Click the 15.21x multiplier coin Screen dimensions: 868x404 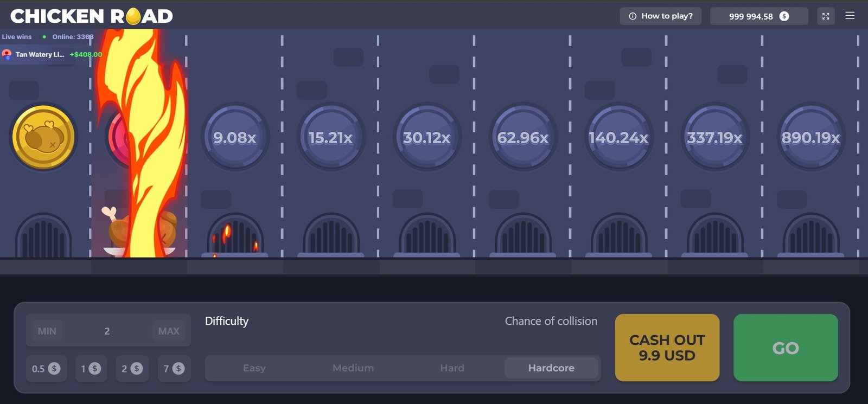tap(331, 138)
